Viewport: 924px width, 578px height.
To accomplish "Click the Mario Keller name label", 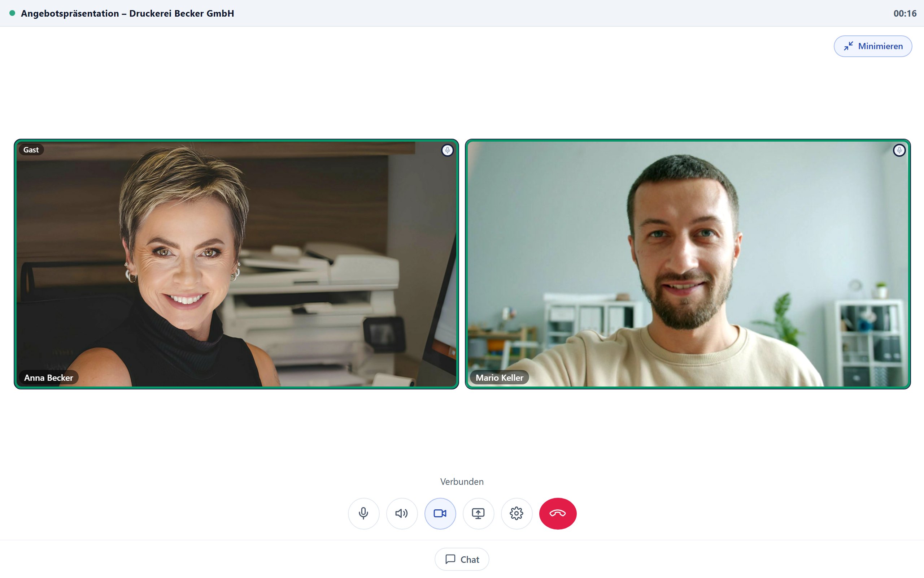I will 499,377.
